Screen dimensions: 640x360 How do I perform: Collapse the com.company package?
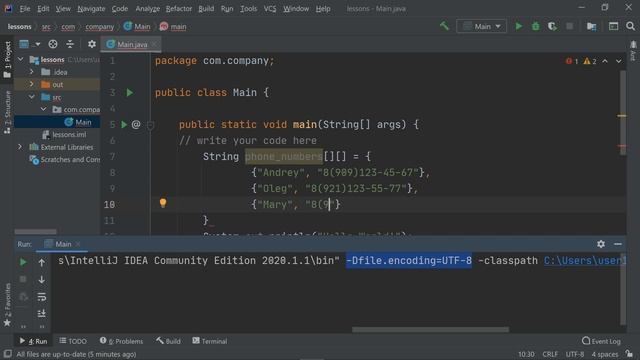[x=43, y=109]
